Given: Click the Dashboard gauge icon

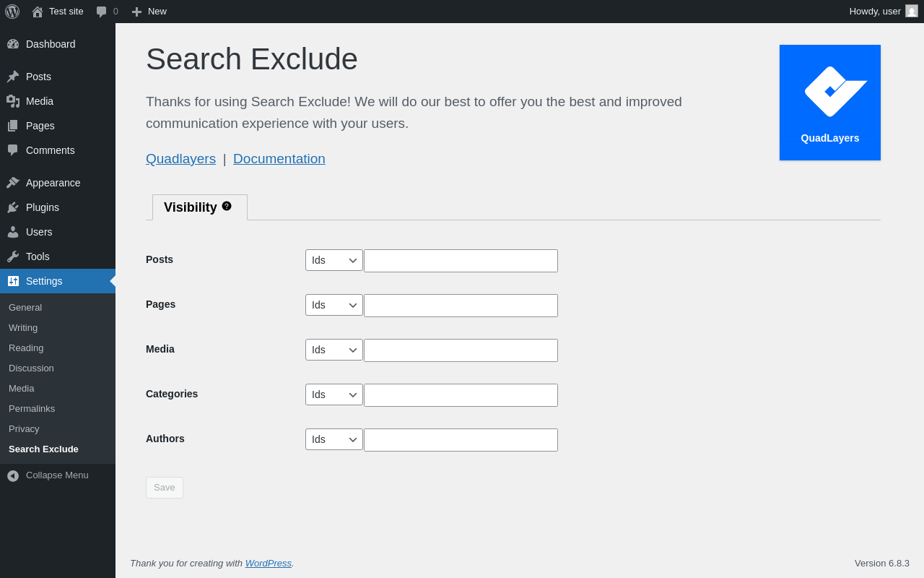Looking at the screenshot, I should [13, 44].
